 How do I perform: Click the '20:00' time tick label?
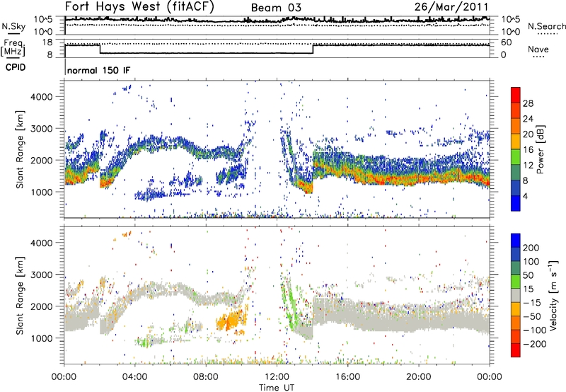(x=419, y=377)
